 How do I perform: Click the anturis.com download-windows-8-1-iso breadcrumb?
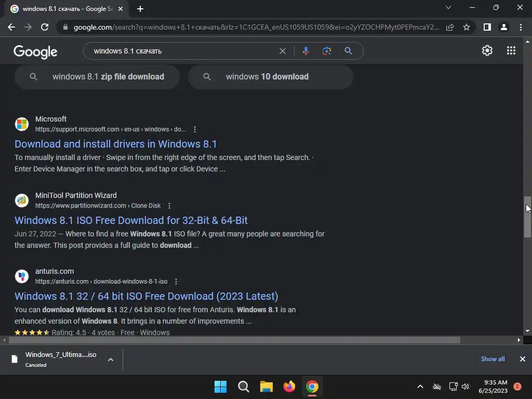[101, 282]
